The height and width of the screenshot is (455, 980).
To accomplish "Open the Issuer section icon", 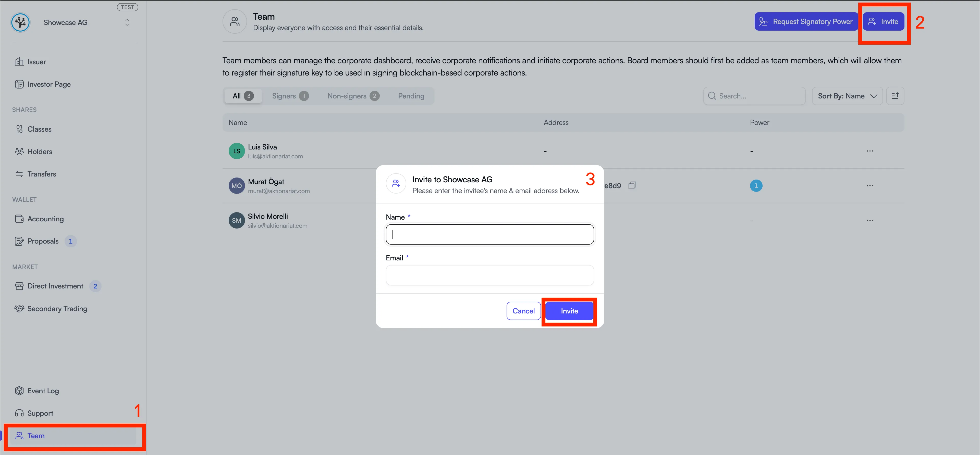I will [x=20, y=61].
